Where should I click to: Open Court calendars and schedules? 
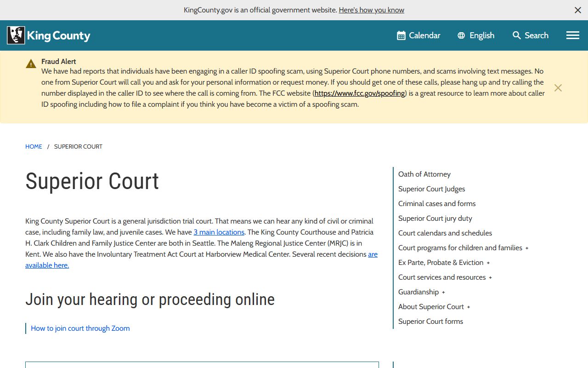click(x=445, y=233)
